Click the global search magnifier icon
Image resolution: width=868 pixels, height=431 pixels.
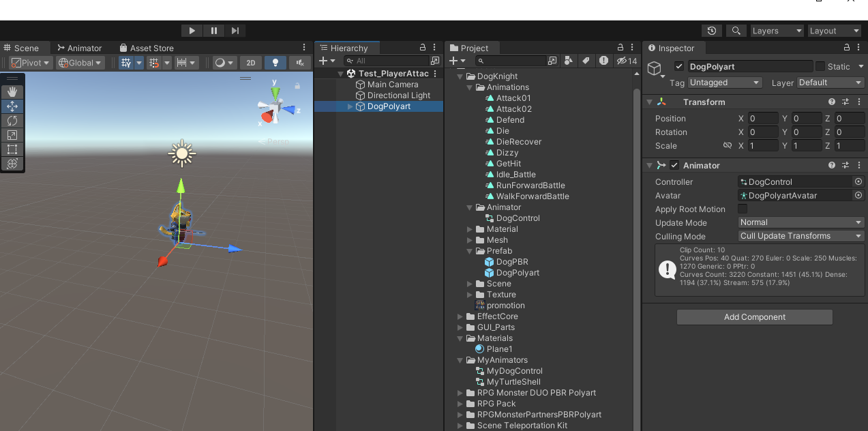pyautogui.click(x=736, y=31)
